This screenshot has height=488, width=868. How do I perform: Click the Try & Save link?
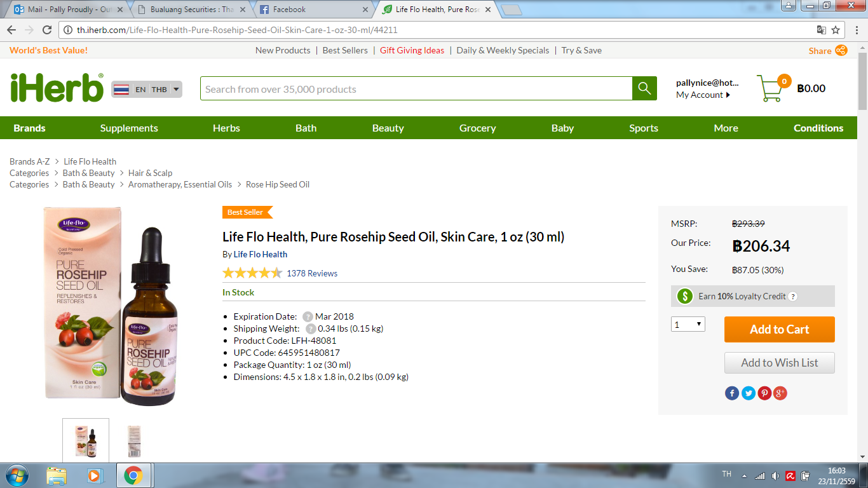(x=581, y=50)
